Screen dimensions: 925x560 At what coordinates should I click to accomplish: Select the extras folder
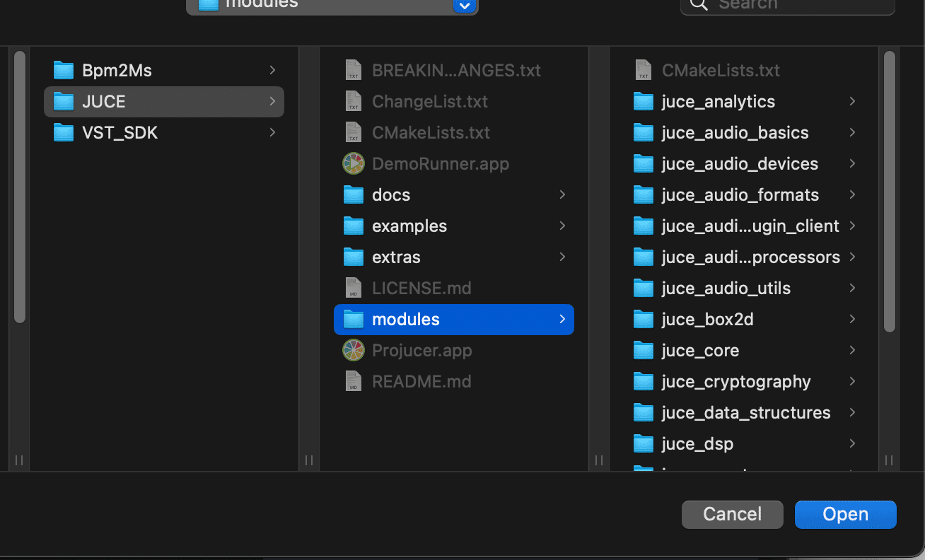click(x=396, y=257)
